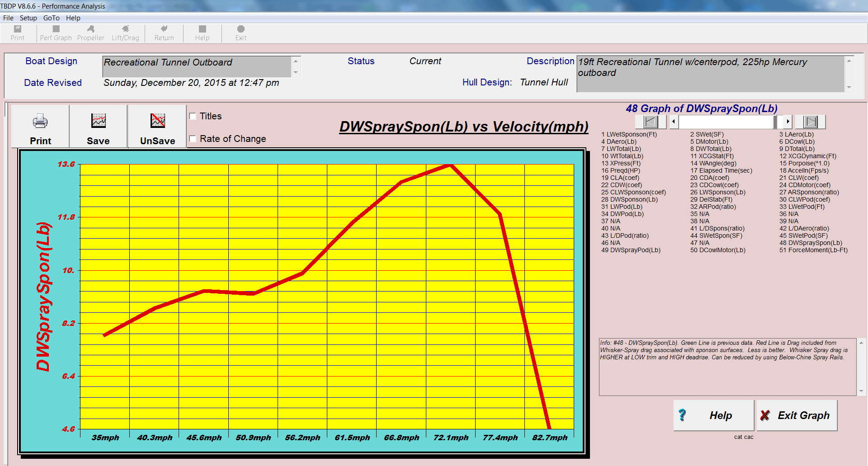Select '51 ForceMoment(Lb-Ft)' in graph list
The image size is (868, 466).
pos(813,250)
